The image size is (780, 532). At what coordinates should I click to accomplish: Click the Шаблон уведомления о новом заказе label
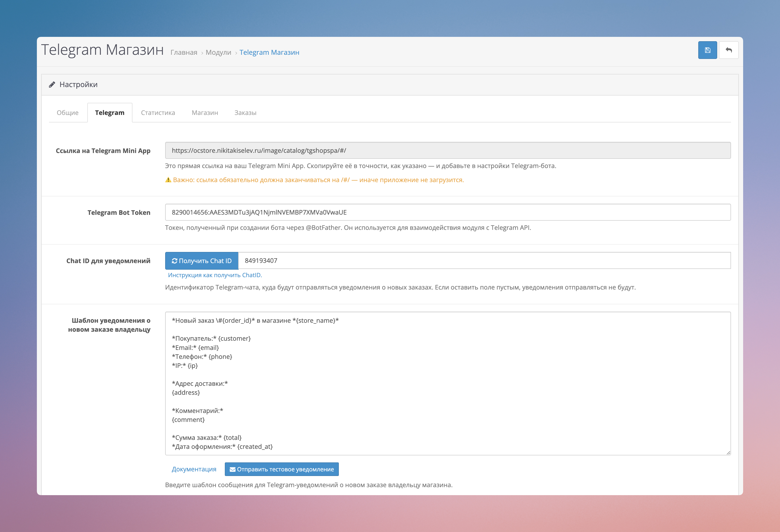pos(109,325)
